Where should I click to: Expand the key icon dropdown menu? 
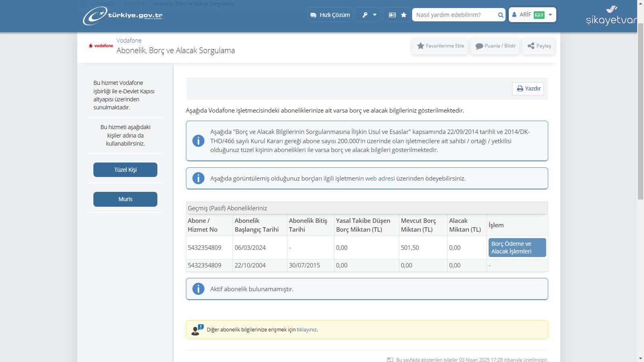click(369, 15)
